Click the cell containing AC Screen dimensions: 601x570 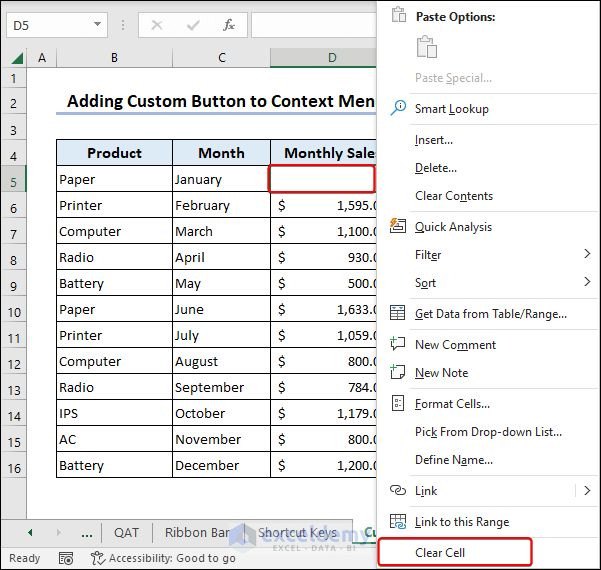click(114, 439)
